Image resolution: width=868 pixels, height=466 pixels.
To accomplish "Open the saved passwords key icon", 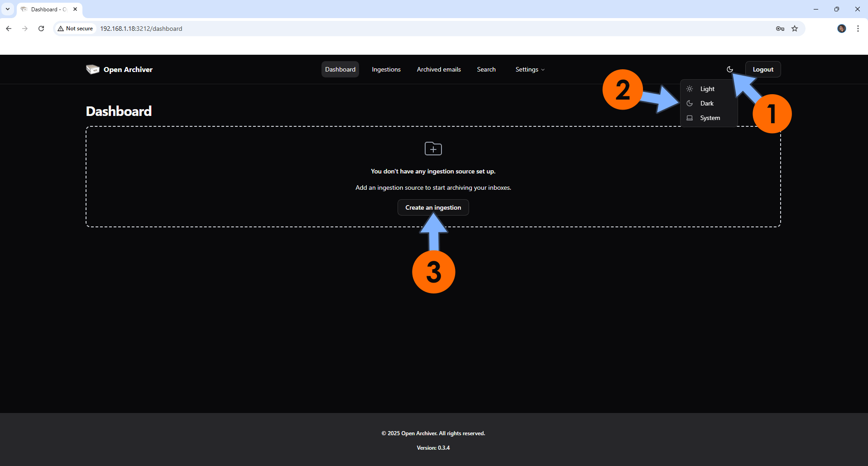I will (x=780, y=29).
